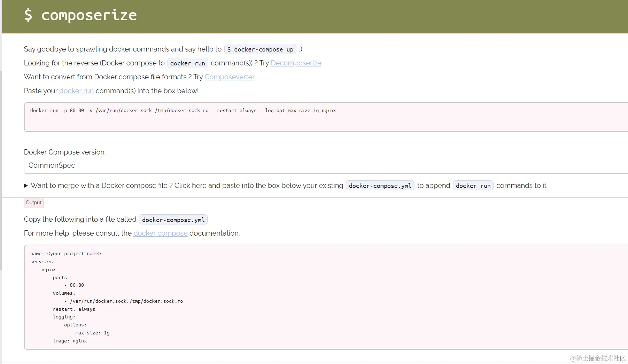Click the 'name: <your project name>' line

65,254
